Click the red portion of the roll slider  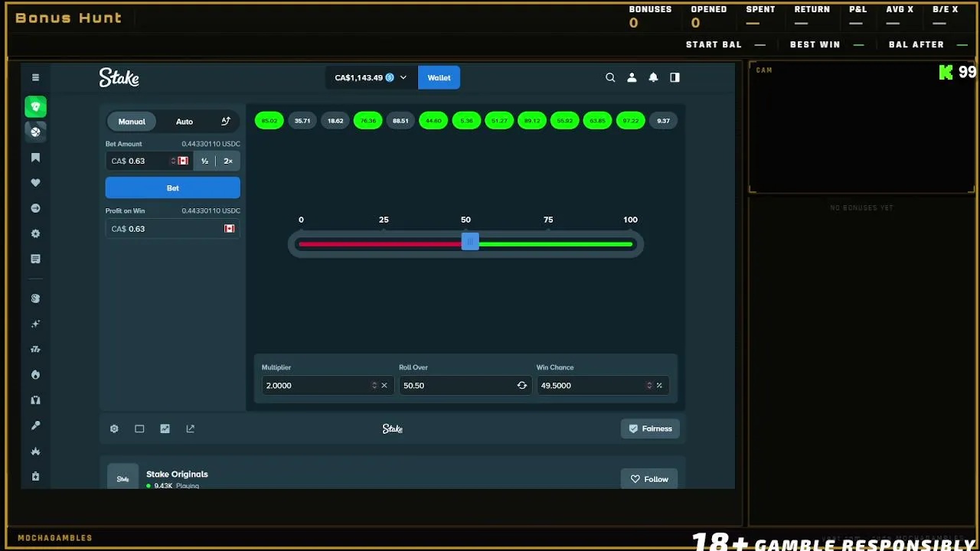click(x=381, y=244)
